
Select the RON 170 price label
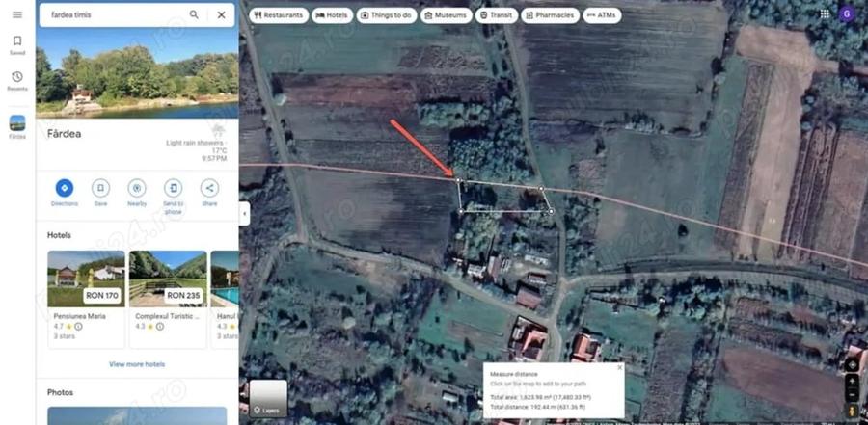(102, 296)
